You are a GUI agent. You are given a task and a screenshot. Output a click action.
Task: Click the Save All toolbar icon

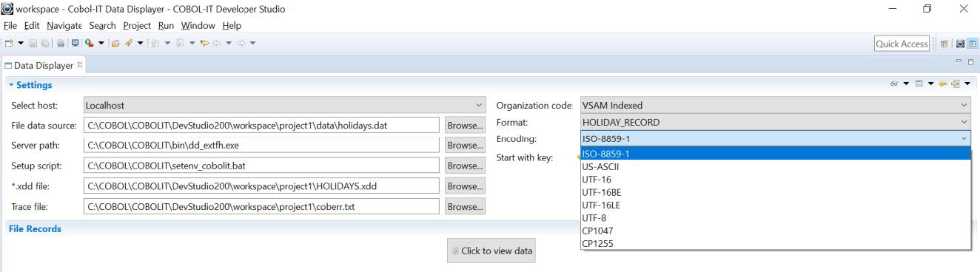[x=45, y=43]
